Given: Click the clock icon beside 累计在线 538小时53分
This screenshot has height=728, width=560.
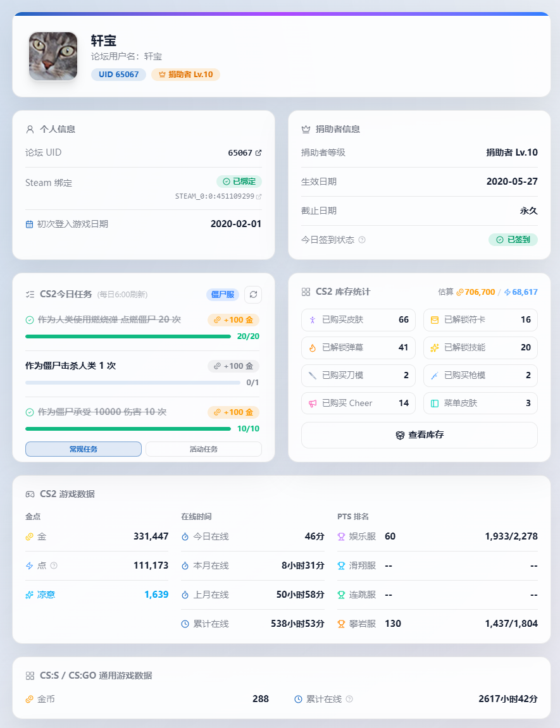Looking at the screenshot, I should click(x=185, y=624).
